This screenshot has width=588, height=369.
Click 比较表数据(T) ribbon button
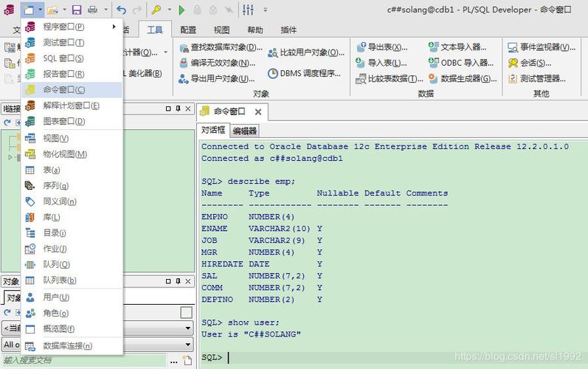coord(390,79)
